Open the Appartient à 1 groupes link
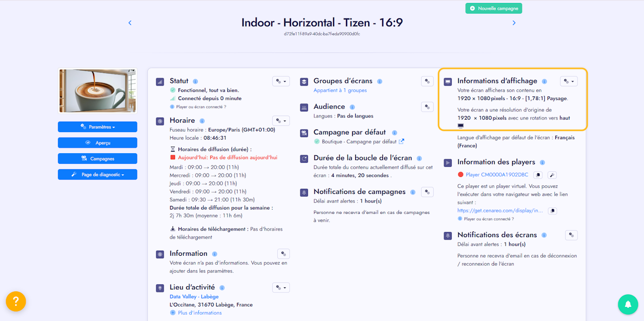 coord(340,90)
